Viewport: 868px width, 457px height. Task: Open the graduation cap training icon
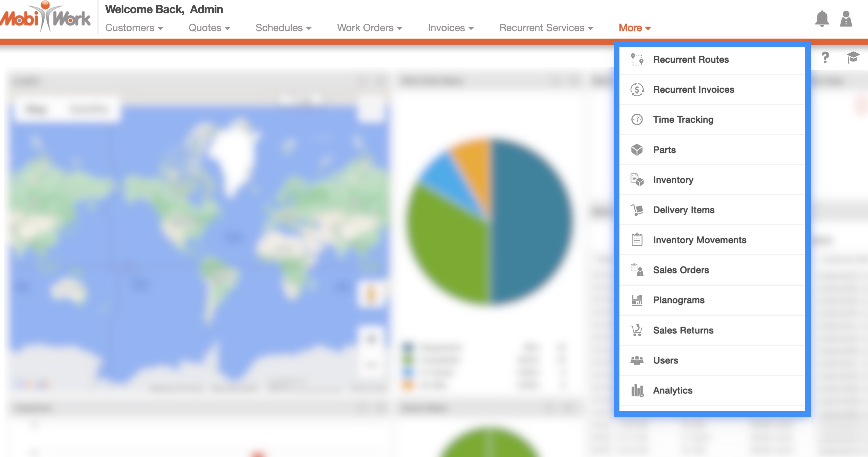tap(853, 58)
